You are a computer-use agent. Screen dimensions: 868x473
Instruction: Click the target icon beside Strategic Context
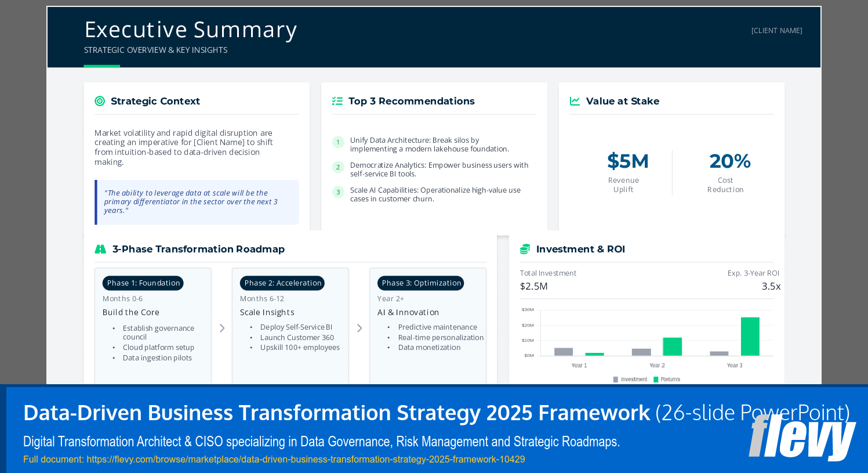click(x=100, y=101)
